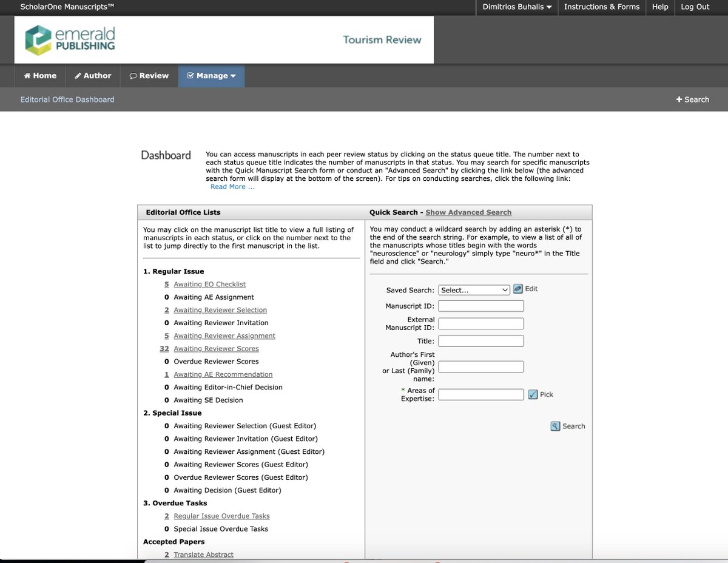Focus the Manuscript ID input field

click(480, 306)
